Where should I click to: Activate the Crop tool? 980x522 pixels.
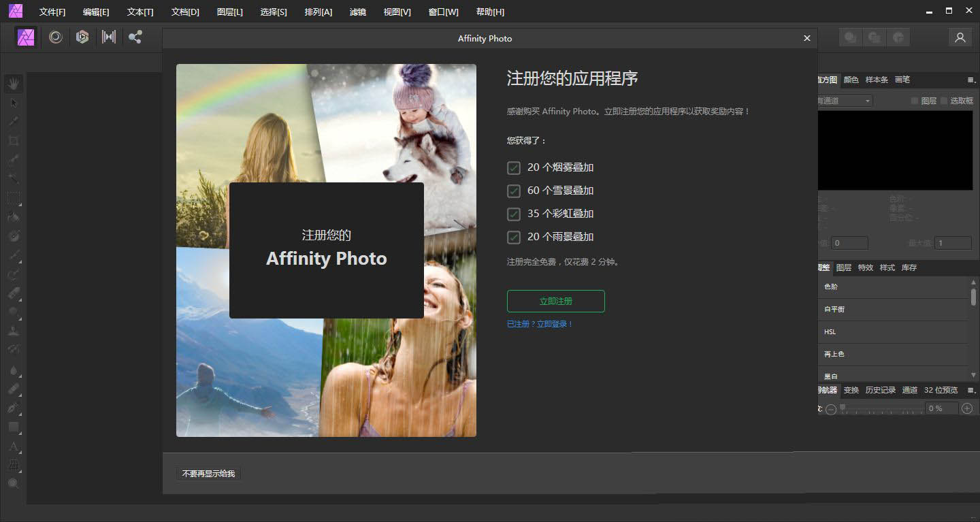(14, 141)
